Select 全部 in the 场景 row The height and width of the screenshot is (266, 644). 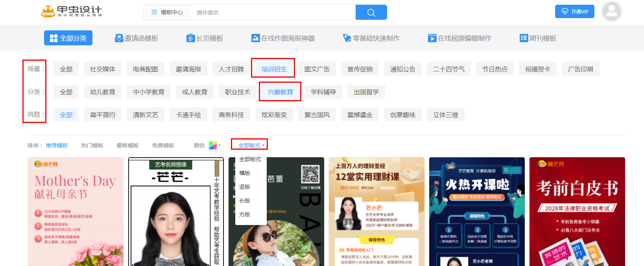click(66, 69)
